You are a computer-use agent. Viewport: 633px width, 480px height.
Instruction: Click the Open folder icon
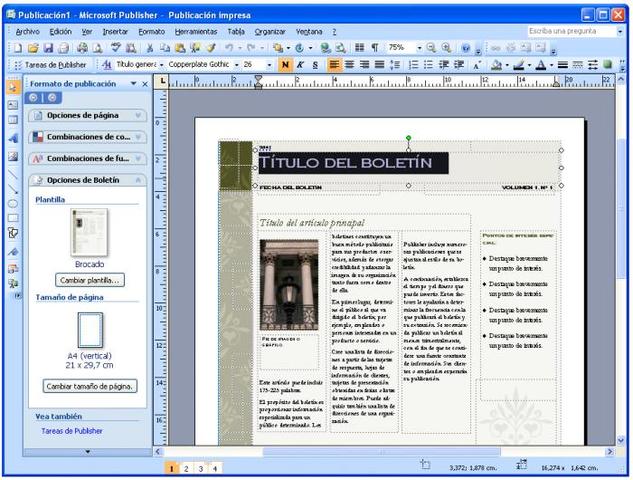(x=33, y=47)
